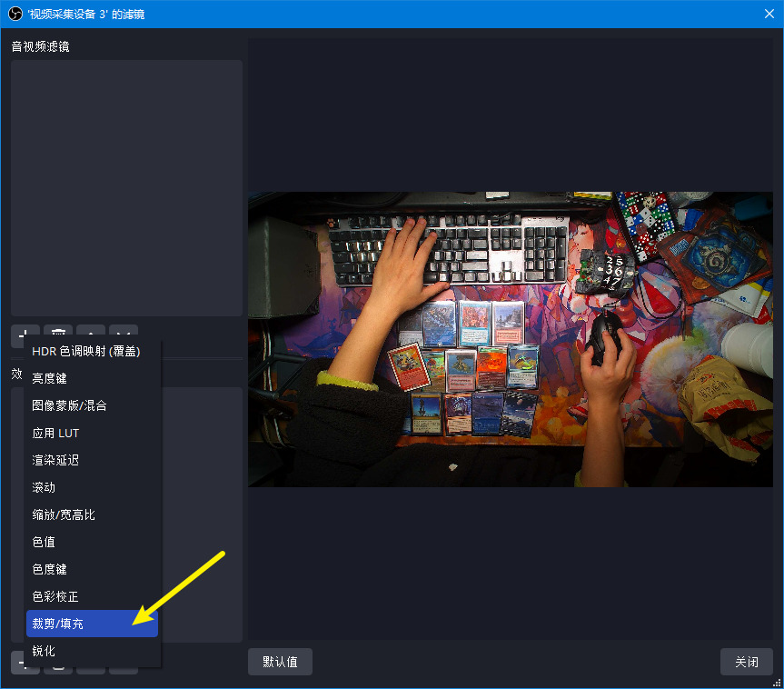784x689 pixels.
Task: Pick 应用 LUT from the filter list
Action: [92, 433]
